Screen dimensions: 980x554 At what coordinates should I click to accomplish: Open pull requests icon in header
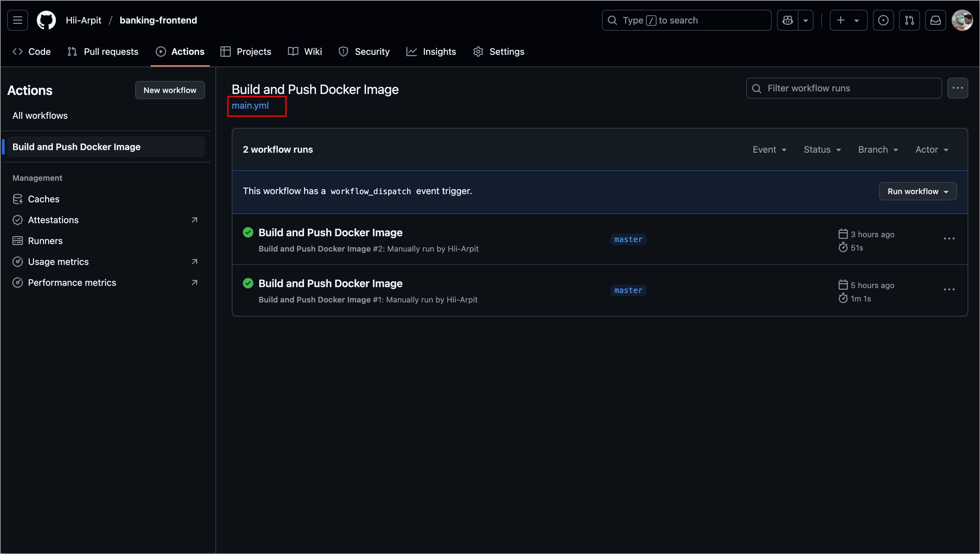pos(909,20)
